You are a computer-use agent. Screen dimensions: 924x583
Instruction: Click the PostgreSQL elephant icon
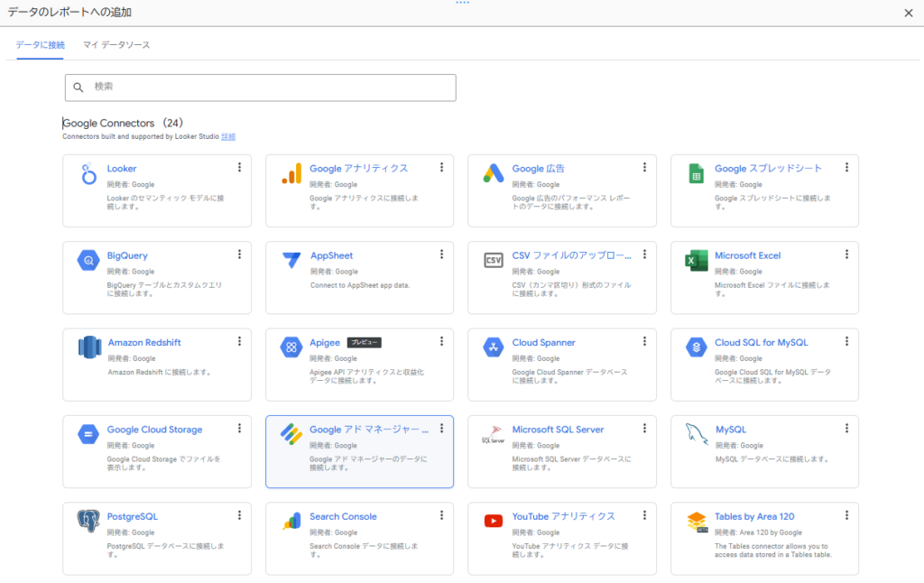pyautogui.click(x=88, y=521)
